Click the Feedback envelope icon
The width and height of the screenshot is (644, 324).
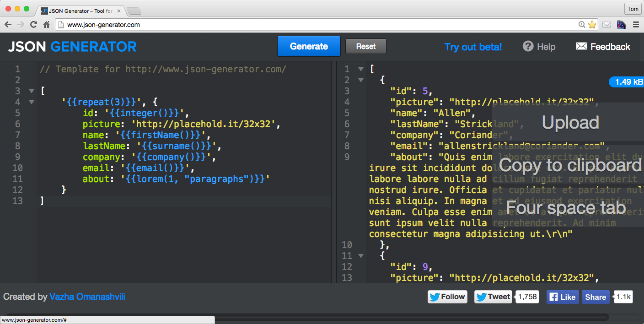pyautogui.click(x=581, y=46)
